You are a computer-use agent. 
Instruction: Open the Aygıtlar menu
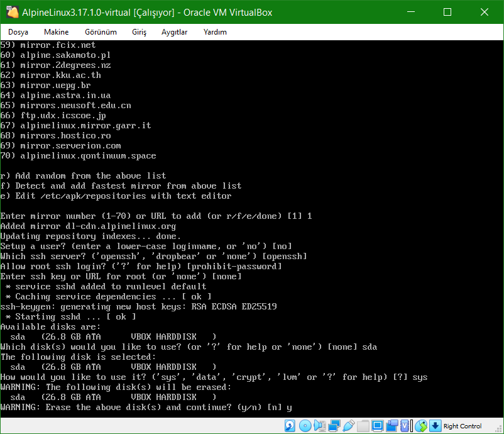point(174,32)
